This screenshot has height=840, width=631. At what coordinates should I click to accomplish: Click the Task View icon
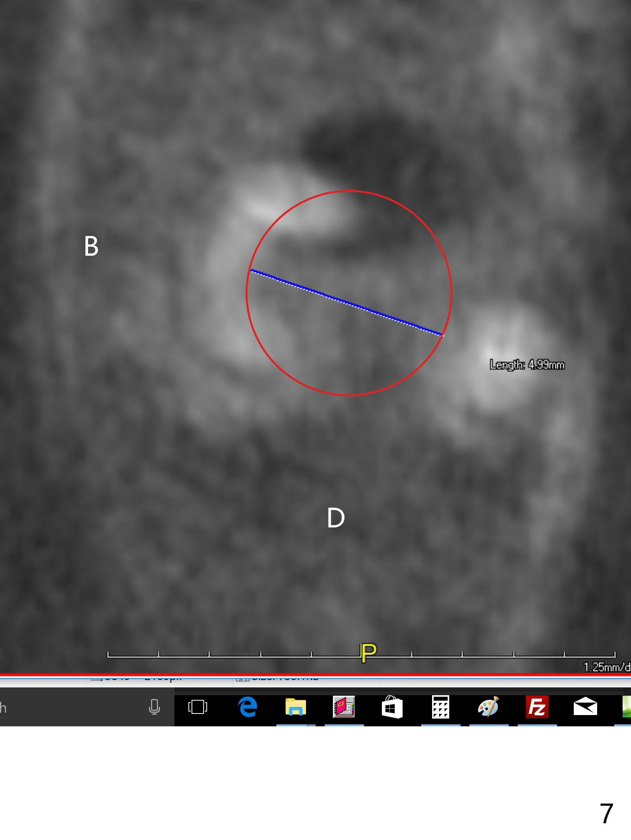[x=198, y=707]
